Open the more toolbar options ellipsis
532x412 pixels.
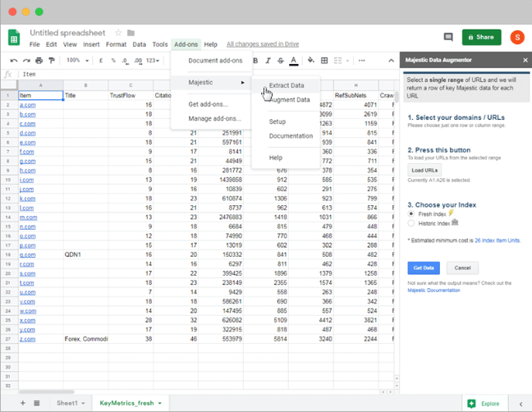tap(362, 61)
